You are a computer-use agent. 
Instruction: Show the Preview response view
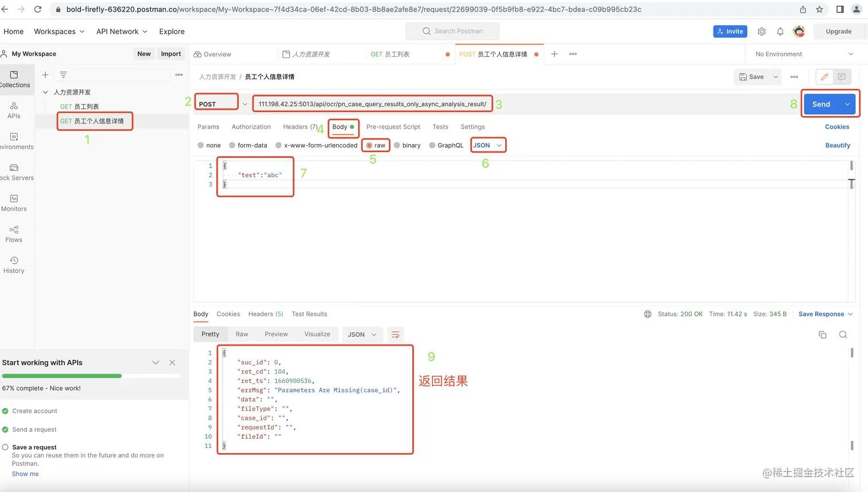click(x=276, y=334)
